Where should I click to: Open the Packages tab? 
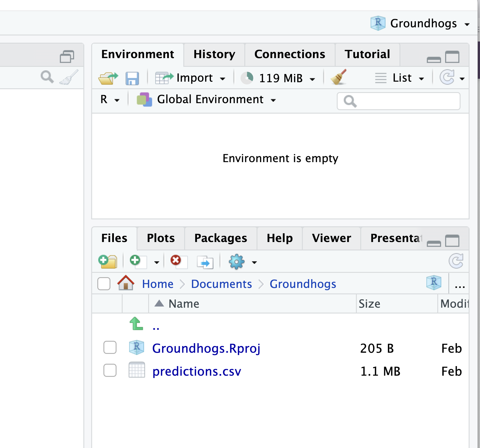point(221,238)
